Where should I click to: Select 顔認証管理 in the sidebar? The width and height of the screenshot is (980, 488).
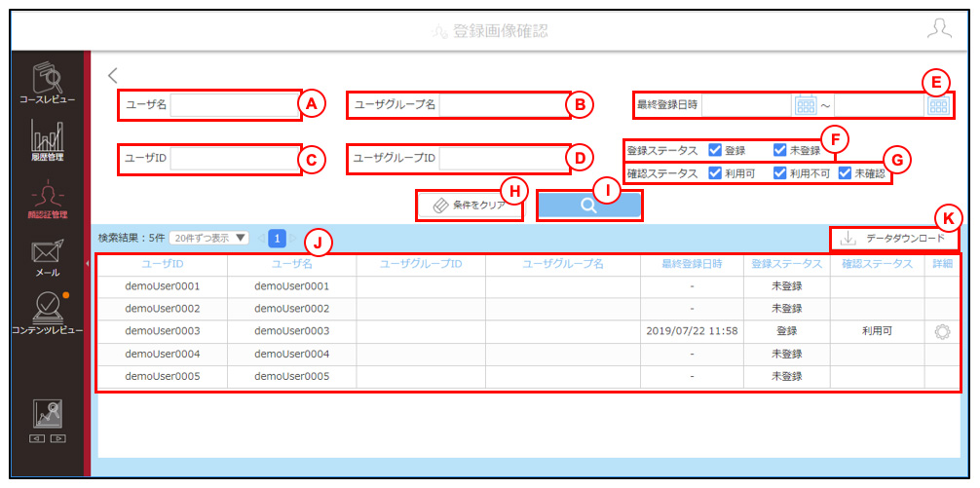[x=47, y=200]
